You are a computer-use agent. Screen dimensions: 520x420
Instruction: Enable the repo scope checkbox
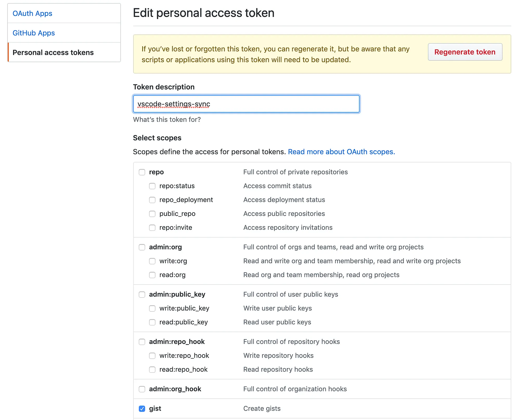click(142, 172)
